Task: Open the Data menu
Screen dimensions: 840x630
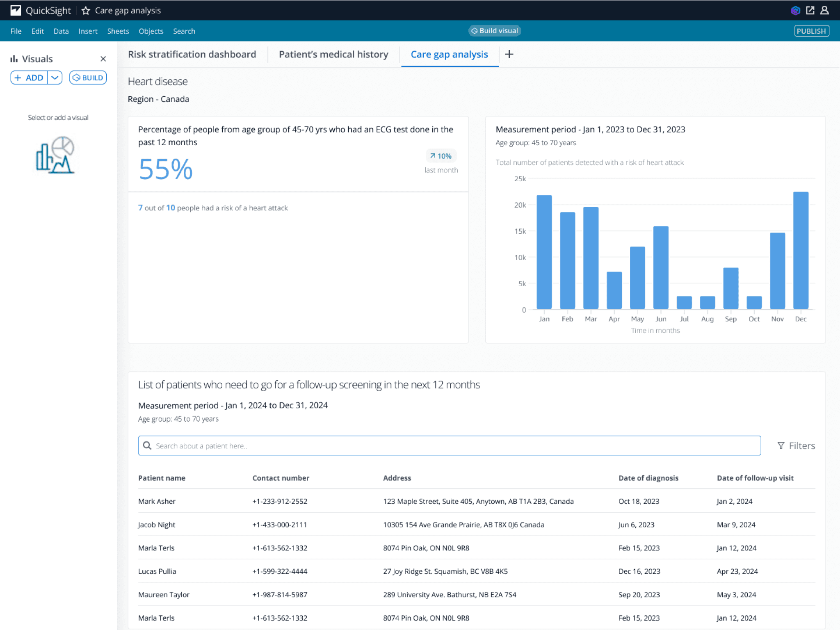Action: pyautogui.click(x=61, y=31)
